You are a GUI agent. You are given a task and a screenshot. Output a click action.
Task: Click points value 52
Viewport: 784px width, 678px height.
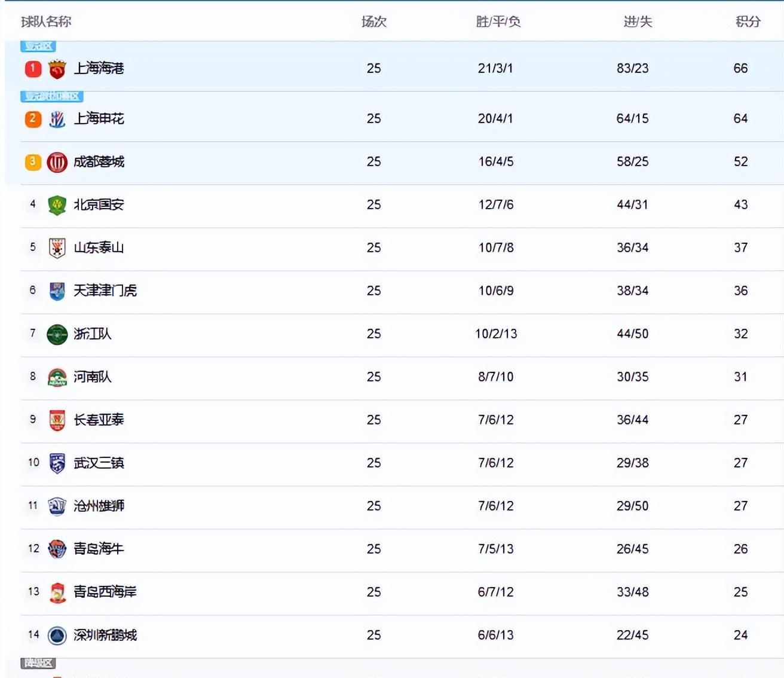[x=741, y=161]
